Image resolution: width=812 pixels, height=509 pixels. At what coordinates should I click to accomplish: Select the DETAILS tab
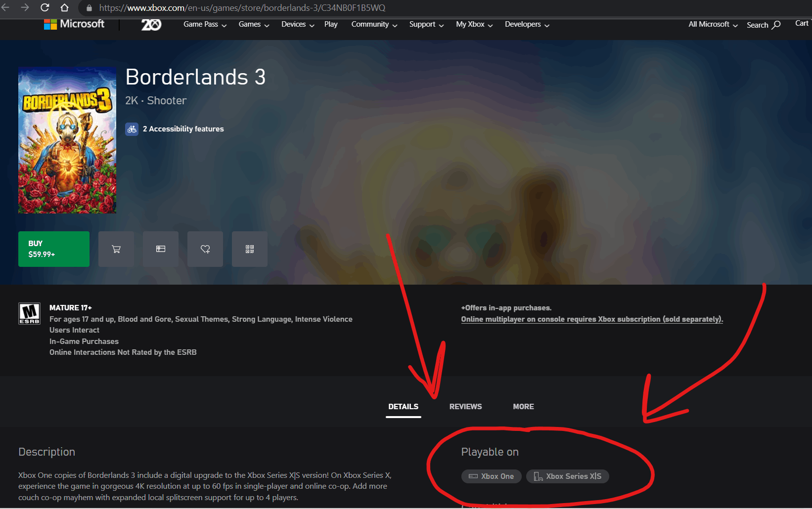[x=404, y=407]
